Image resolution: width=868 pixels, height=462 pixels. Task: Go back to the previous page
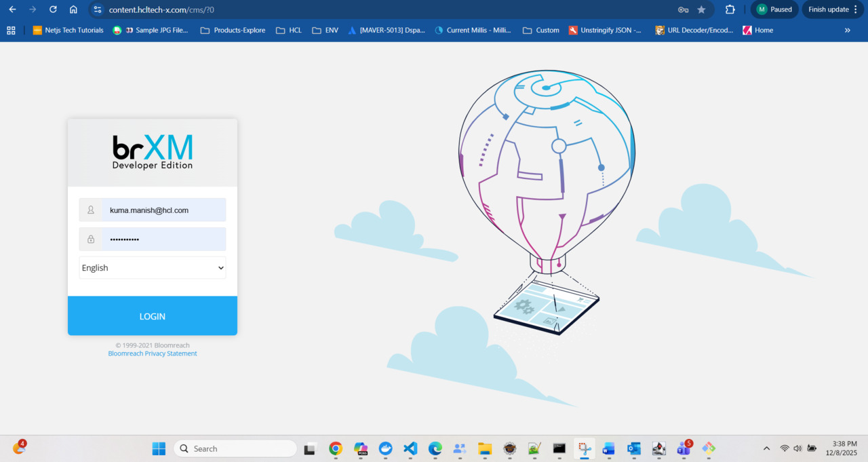(x=12, y=9)
